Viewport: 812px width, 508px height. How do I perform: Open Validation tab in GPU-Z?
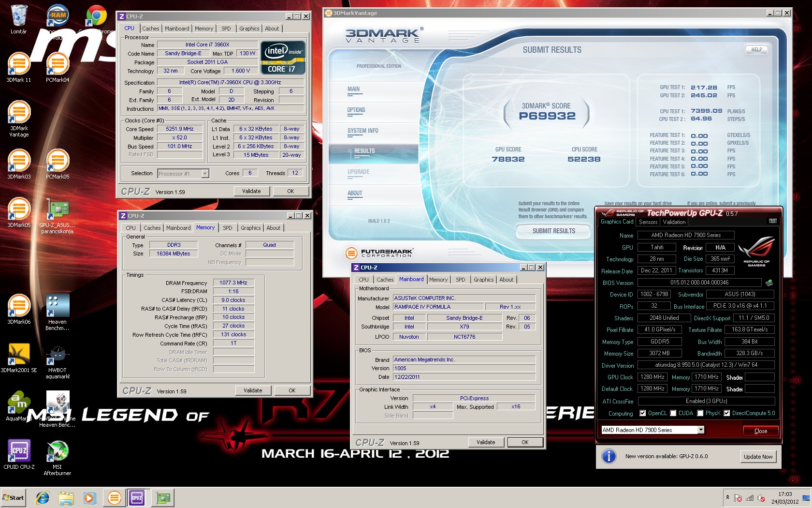click(674, 222)
